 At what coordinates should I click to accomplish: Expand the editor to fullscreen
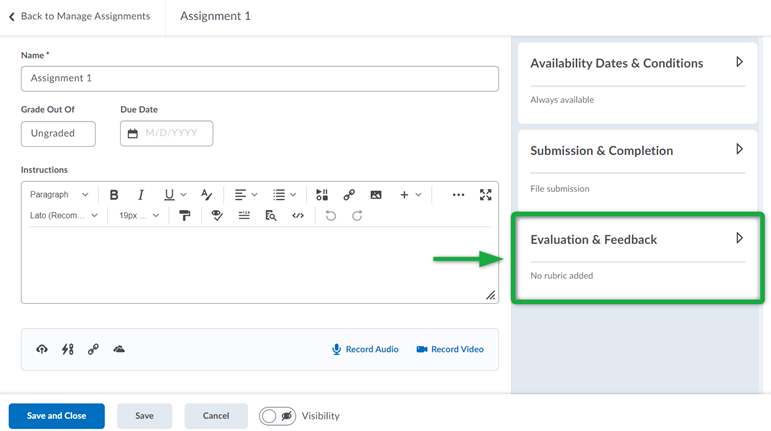486,195
